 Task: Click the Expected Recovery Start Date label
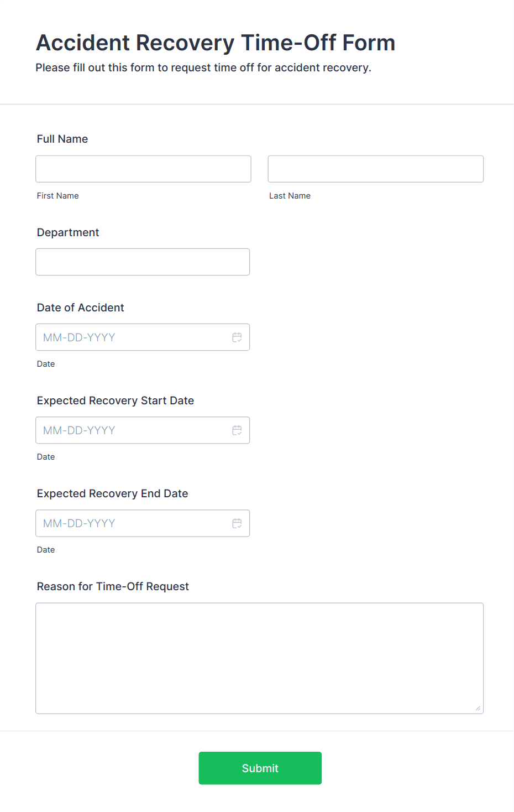pyautogui.click(x=116, y=400)
